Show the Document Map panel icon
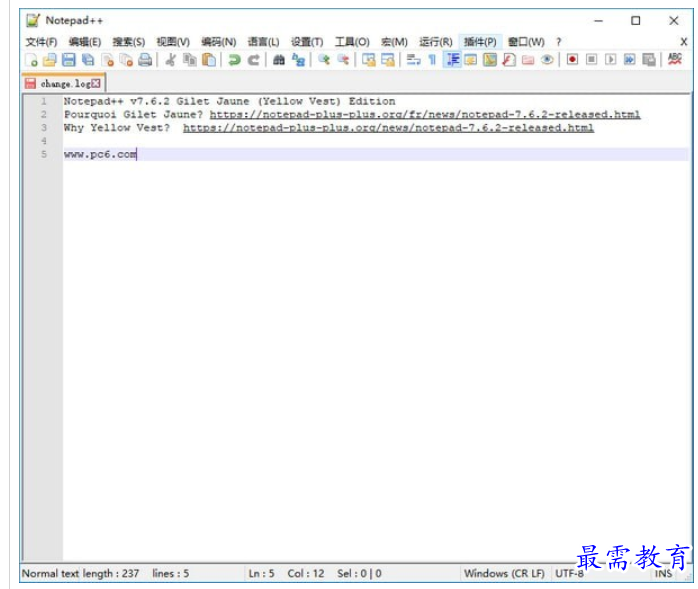The height and width of the screenshot is (589, 698). 490,60
